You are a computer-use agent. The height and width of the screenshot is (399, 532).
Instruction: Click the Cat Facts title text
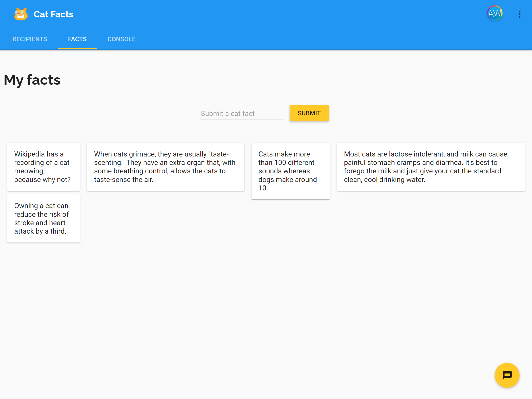(53, 14)
